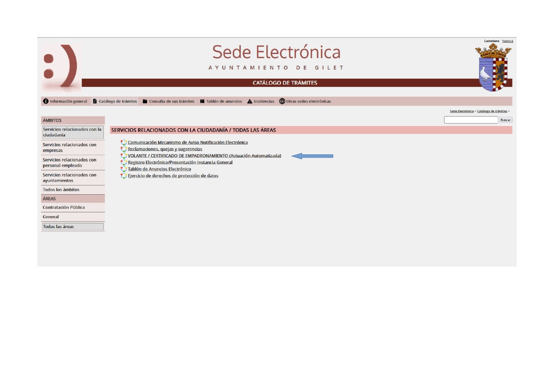
Task: Open Registro Electrónico/Presentación Instancia General
Action: tap(180, 162)
